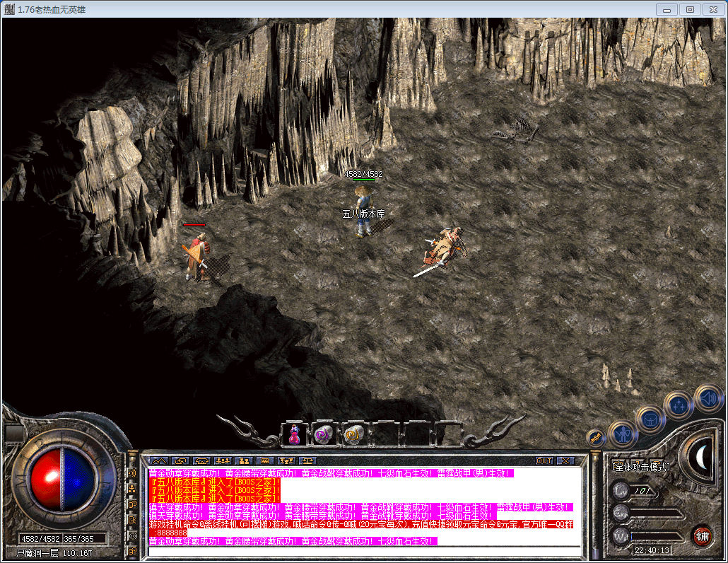
Task: Use the purple scroll stone in belt
Action: point(324,435)
